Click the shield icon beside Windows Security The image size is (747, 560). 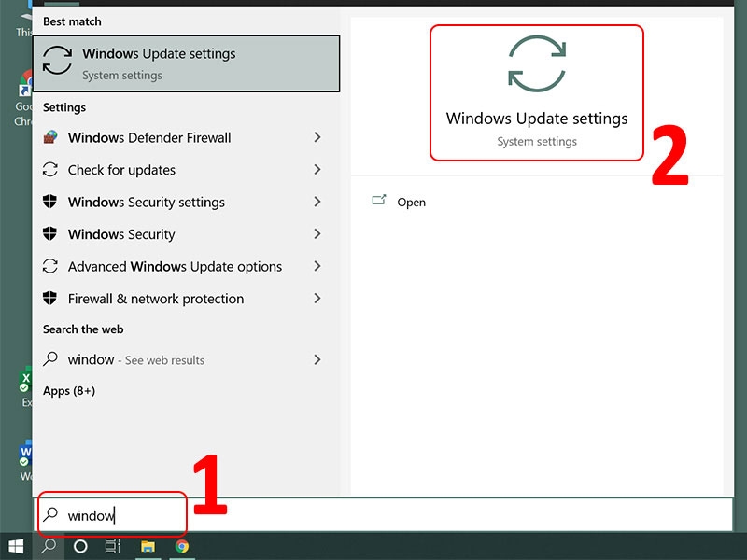click(50, 234)
